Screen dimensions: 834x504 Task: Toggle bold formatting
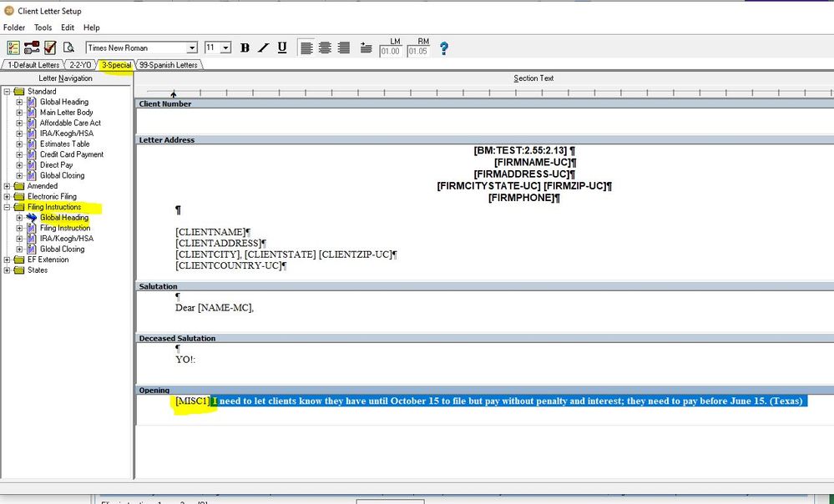coord(245,48)
